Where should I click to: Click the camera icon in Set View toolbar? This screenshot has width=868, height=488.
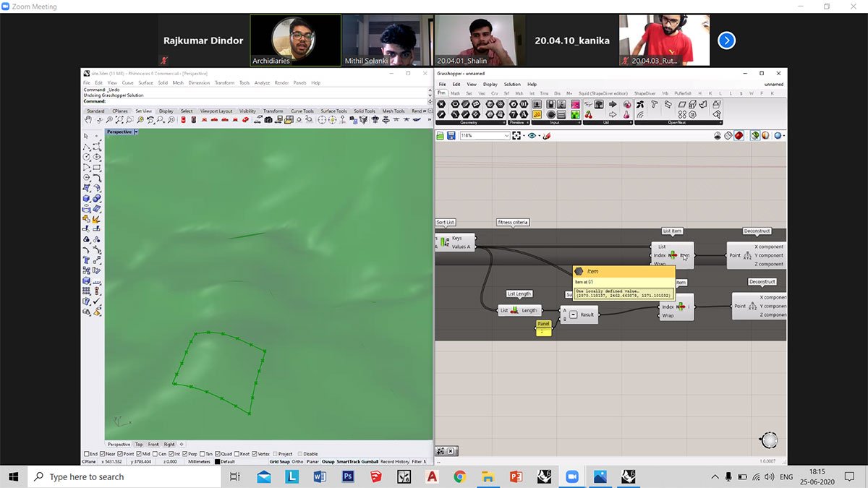pos(268,119)
